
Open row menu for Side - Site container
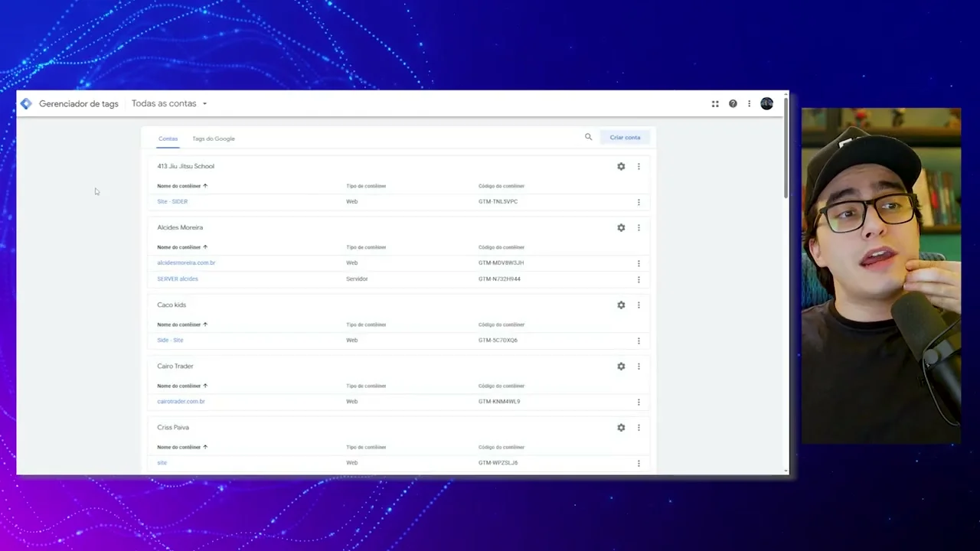[x=639, y=341]
